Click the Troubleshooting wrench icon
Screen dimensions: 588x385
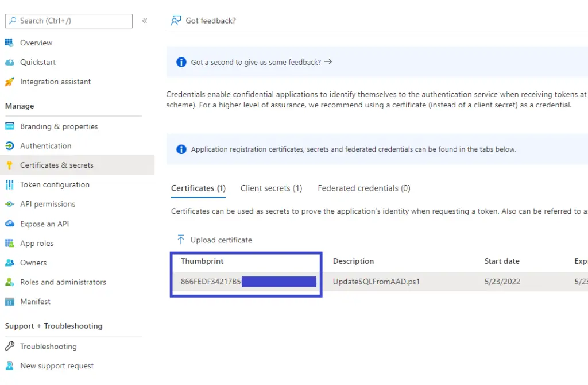pyautogui.click(x=9, y=346)
